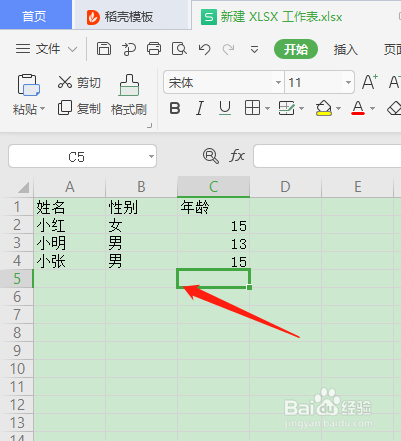Viewport: 401px width, 441px height.
Task: Select cell containing 年龄
Action: tap(213, 207)
